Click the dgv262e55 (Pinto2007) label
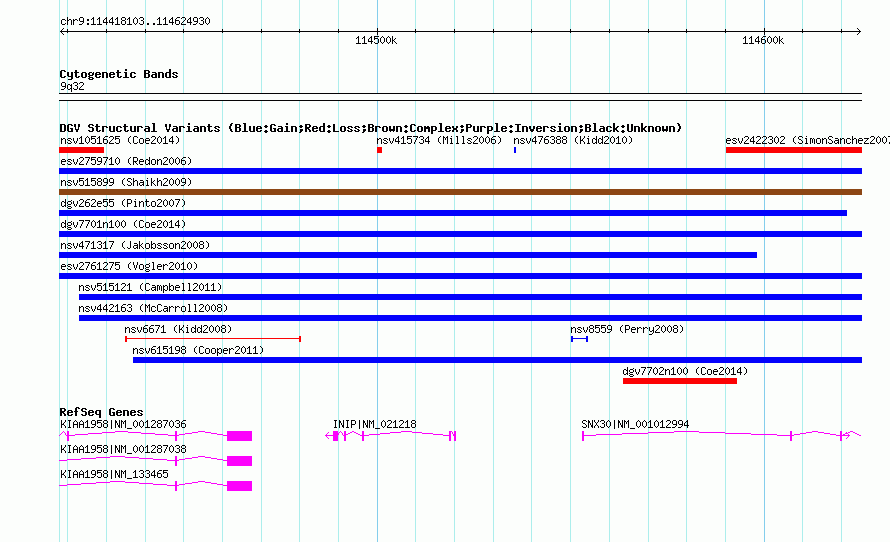890x542 pixels. tap(123, 203)
